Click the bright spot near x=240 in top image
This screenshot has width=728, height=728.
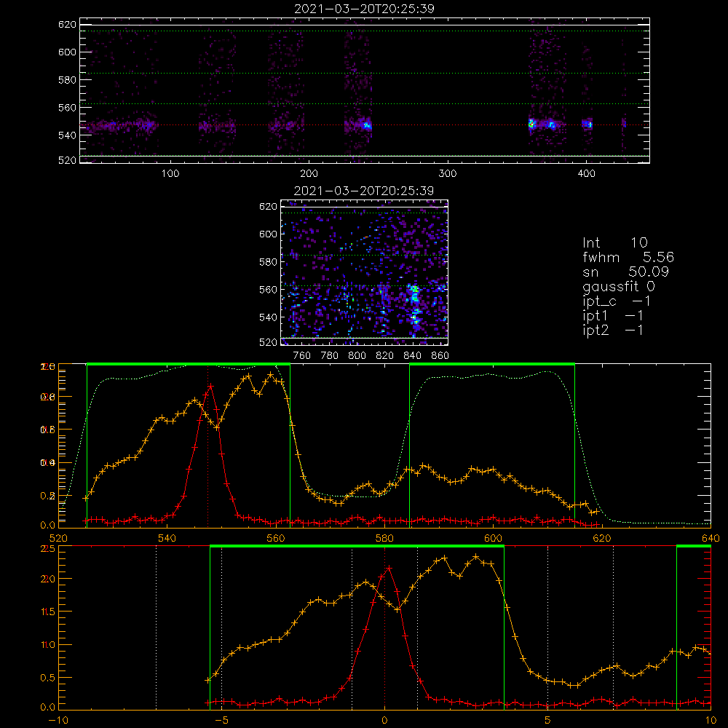coord(367,125)
